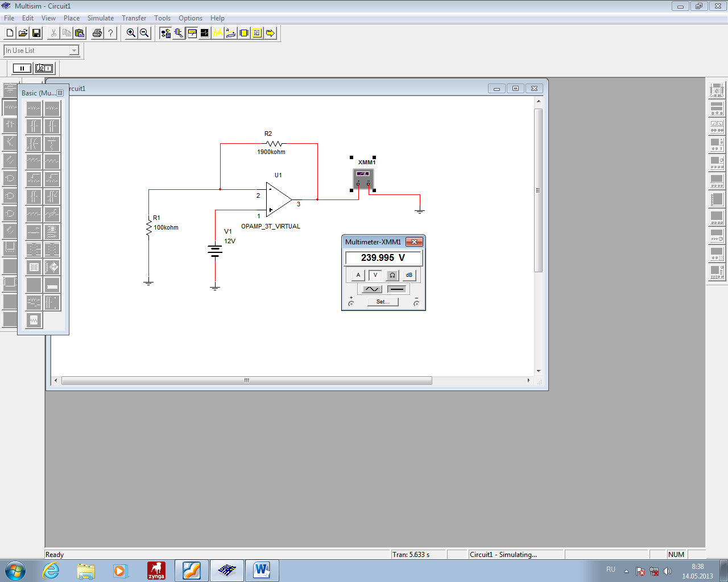Paste from the clipboard toolbar icon
Image resolution: width=728 pixels, height=582 pixels.
(80, 33)
